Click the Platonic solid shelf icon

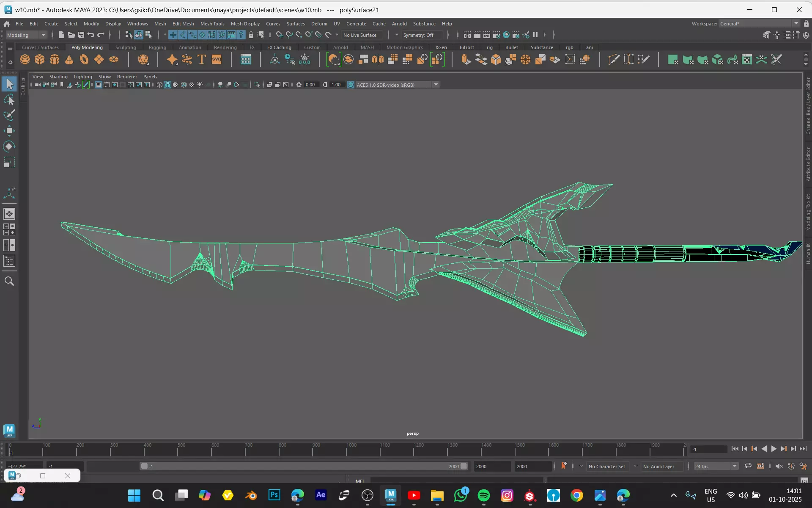point(143,60)
